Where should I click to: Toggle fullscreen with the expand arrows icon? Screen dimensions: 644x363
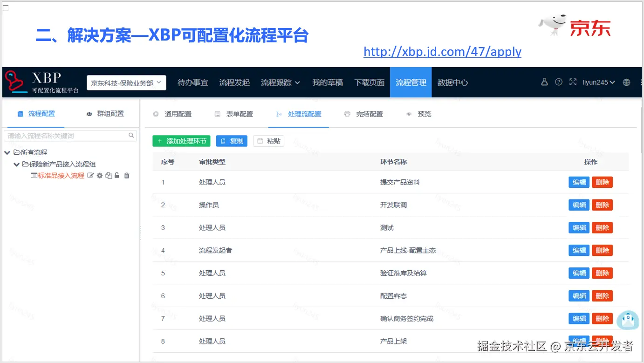[573, 82]
